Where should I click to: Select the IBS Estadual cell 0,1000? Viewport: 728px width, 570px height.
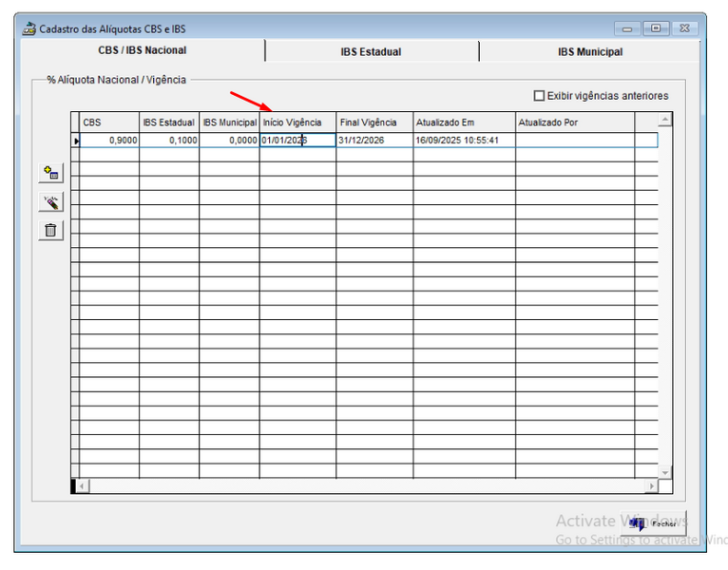[169, 141]
